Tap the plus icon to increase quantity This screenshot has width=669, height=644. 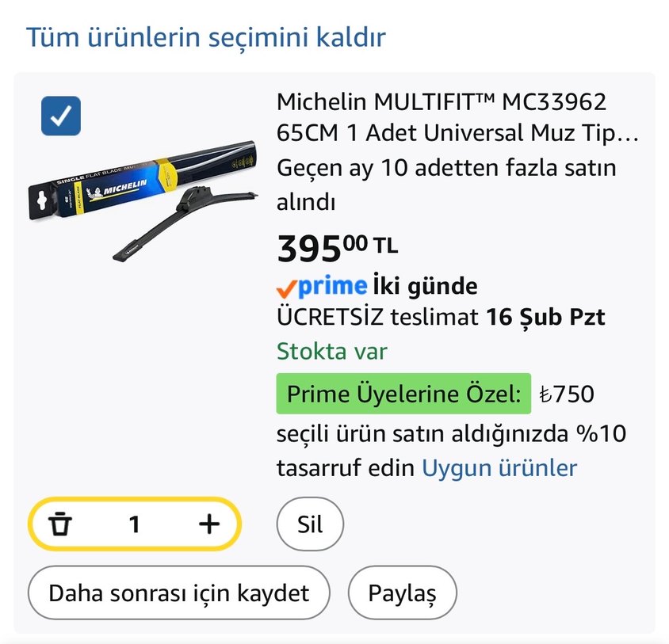tap(208, 524)
